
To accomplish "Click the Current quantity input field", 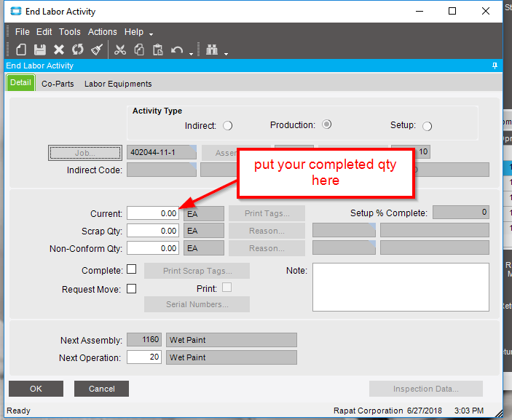I will click(x=153, y=213).
